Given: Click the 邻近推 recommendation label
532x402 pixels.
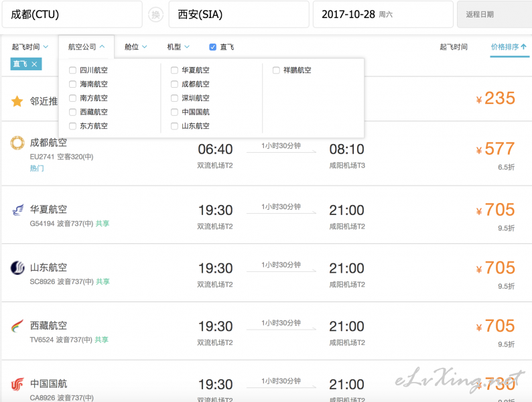Looking at the screenshot, I should 44,101.
